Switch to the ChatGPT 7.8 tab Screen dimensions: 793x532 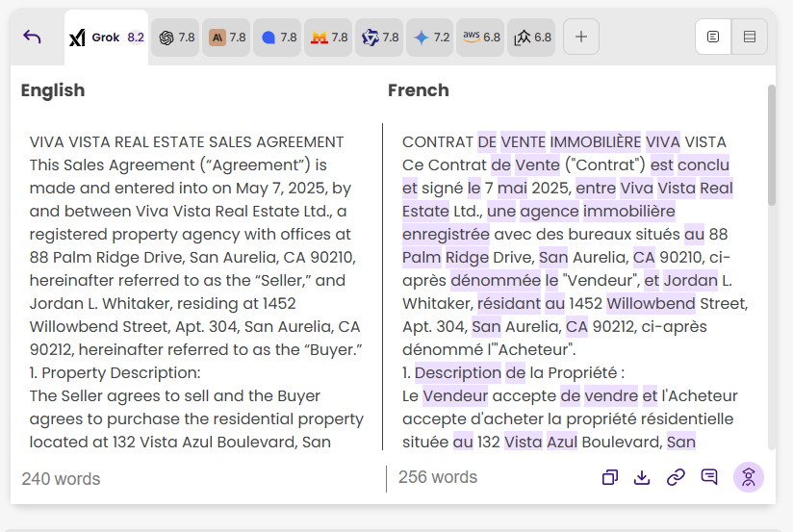(176, 38)
